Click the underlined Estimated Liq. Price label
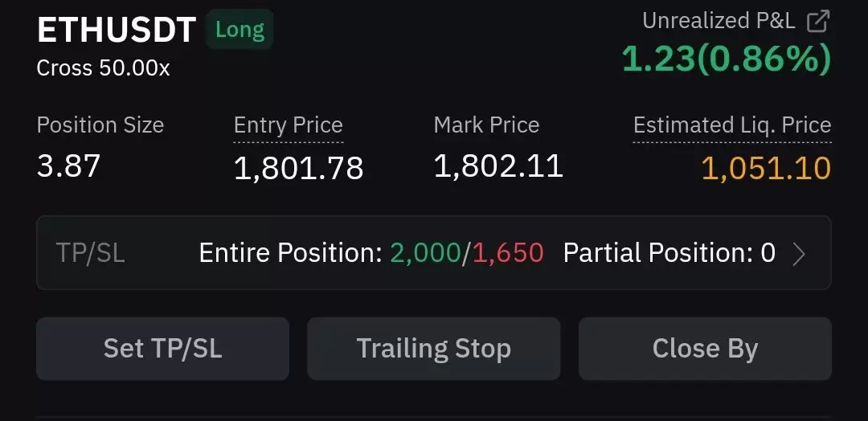The height and width of the screenshot is (421, 868). (x=732, y=125)
